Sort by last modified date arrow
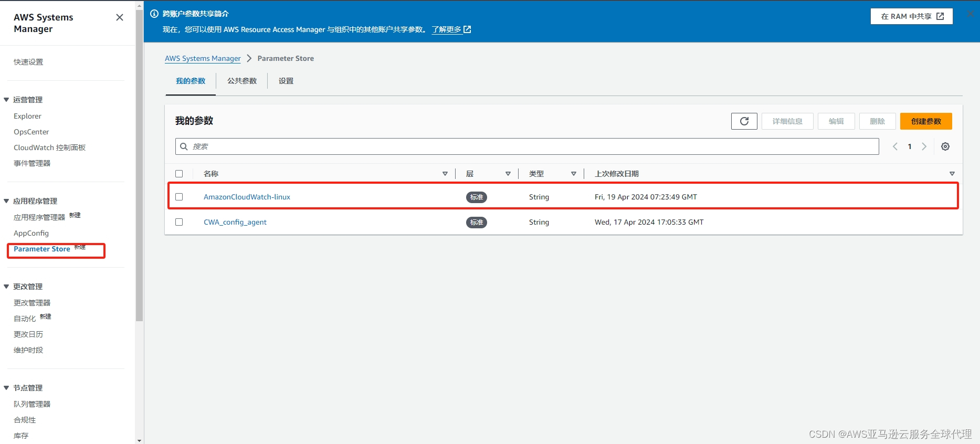This screenshot has width=980, height=444. (x=952, y=174)
